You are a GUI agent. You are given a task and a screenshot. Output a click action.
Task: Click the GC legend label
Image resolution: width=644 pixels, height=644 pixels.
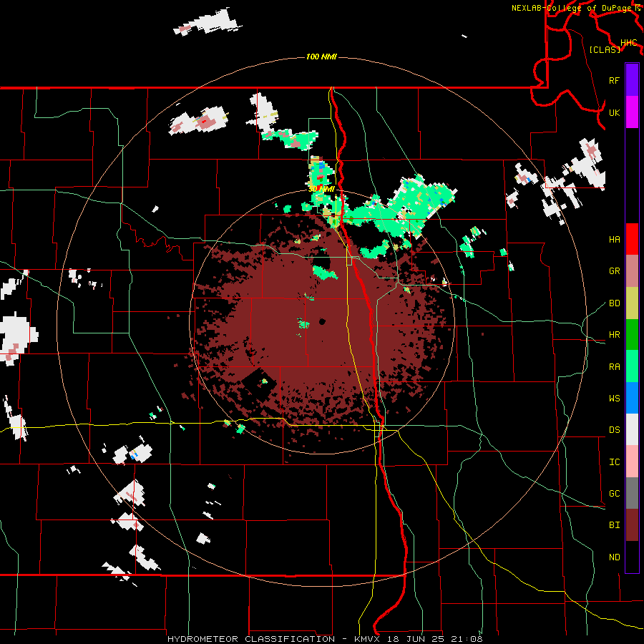click(614, 494)
